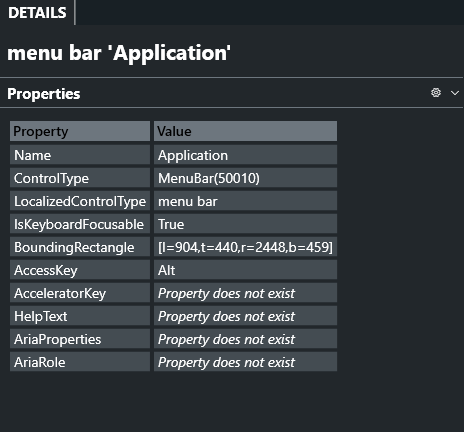
Task: Select the AriaProperties 'Property does not exist' value
Action: click(245, 339)
